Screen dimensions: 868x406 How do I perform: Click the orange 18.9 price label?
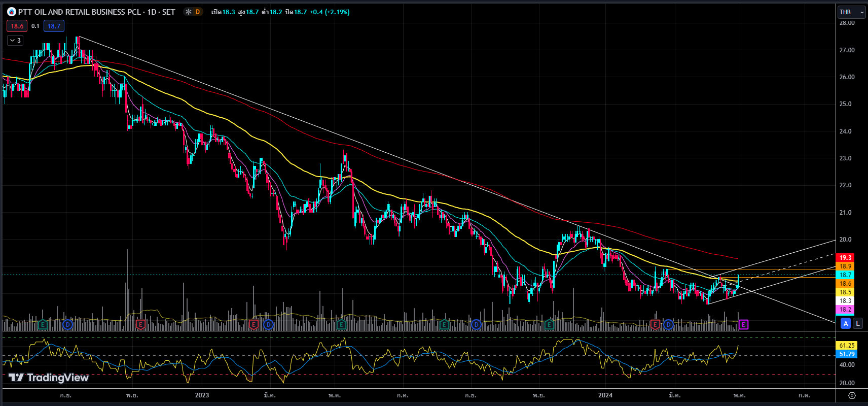845,266
